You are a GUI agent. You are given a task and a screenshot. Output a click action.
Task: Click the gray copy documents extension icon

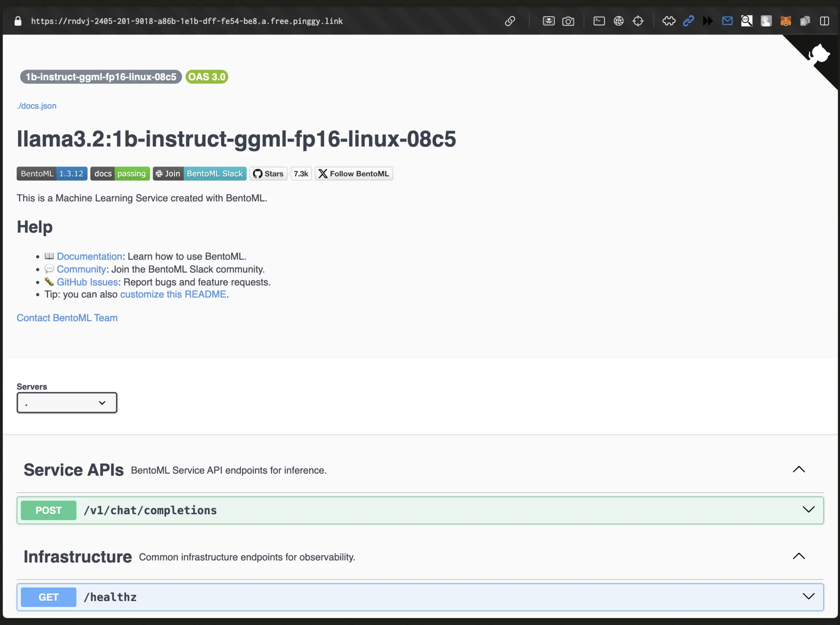[805, 21]
